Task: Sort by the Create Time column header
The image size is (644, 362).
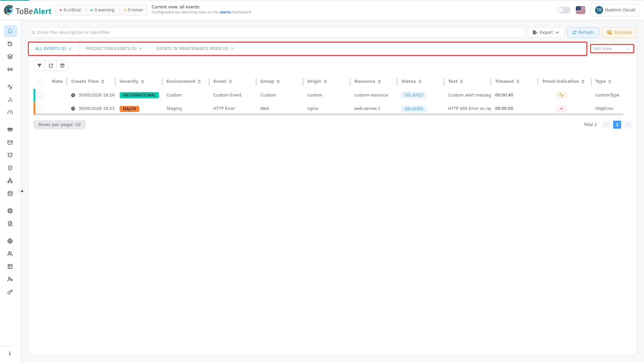Action: coord(88,81)
